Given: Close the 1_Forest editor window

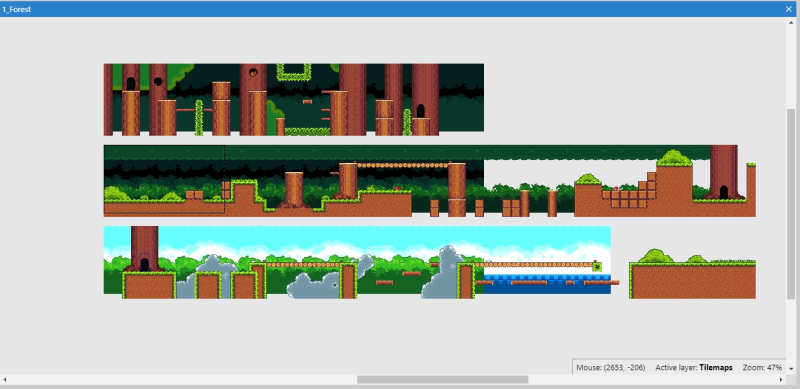Looking at the screenshot, I should tap(789, 9).
